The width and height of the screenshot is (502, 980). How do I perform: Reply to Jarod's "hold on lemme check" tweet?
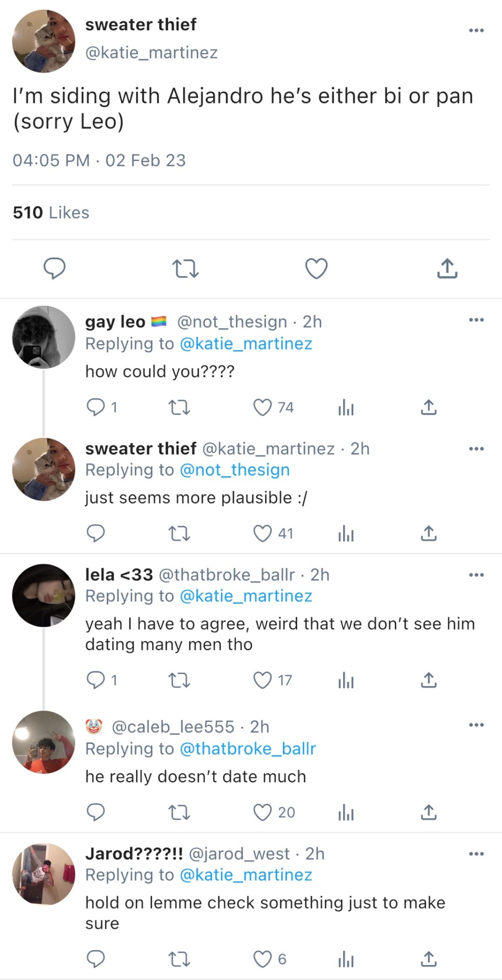(96, 959)
